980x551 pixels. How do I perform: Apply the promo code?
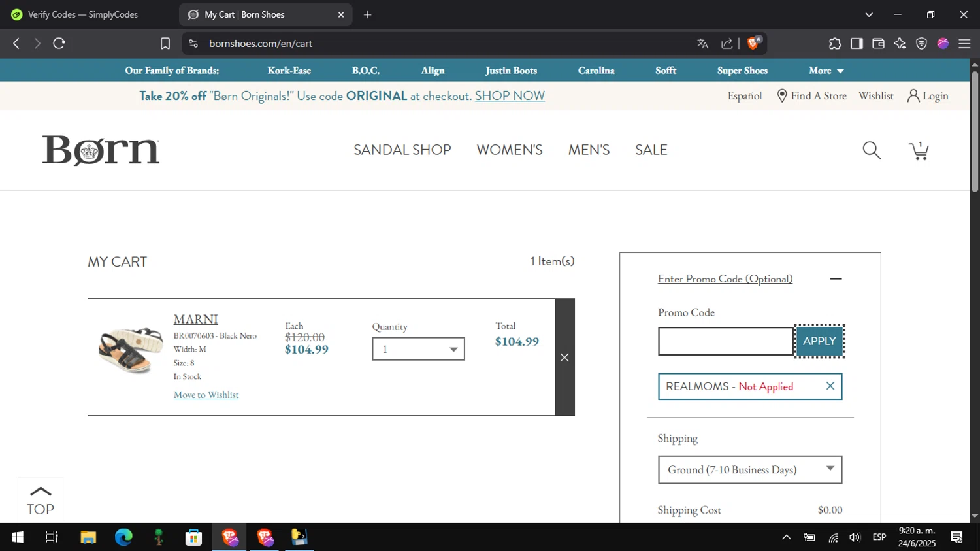[x=819, y=341]
